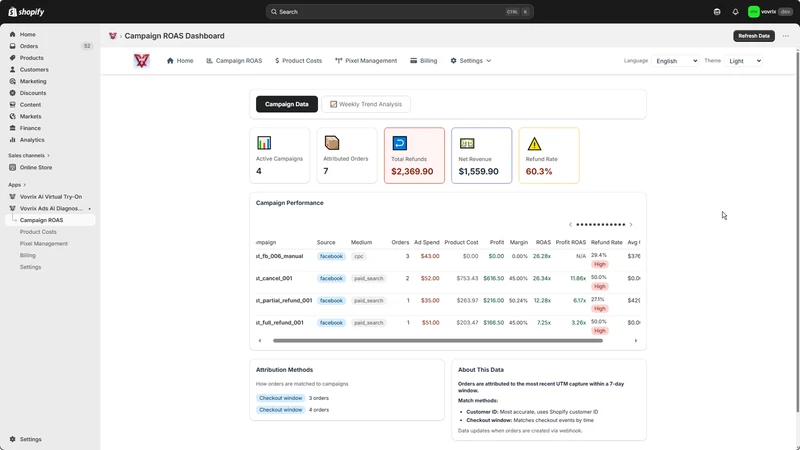Open Campaign ROAS sidebar sub-item
Viewport: 800px width, 450px height.
pyautogui.click(x=50, y=220)
